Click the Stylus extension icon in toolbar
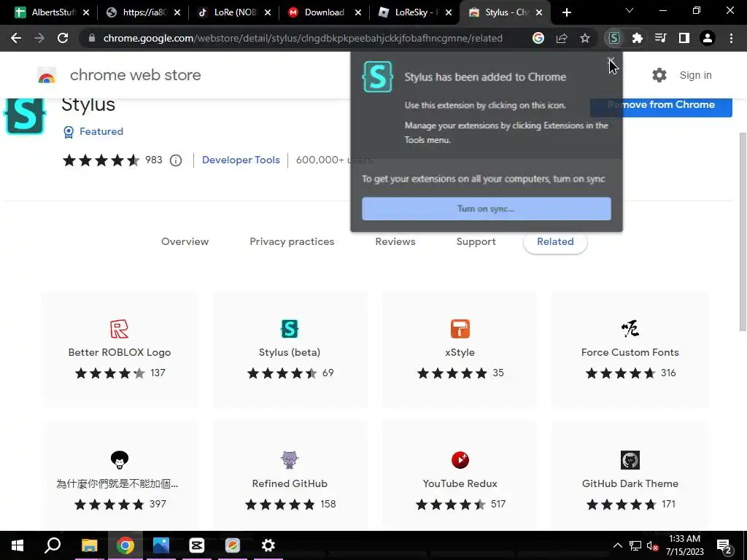This screenshot has height=560, width=747. [x=614, y=38]
